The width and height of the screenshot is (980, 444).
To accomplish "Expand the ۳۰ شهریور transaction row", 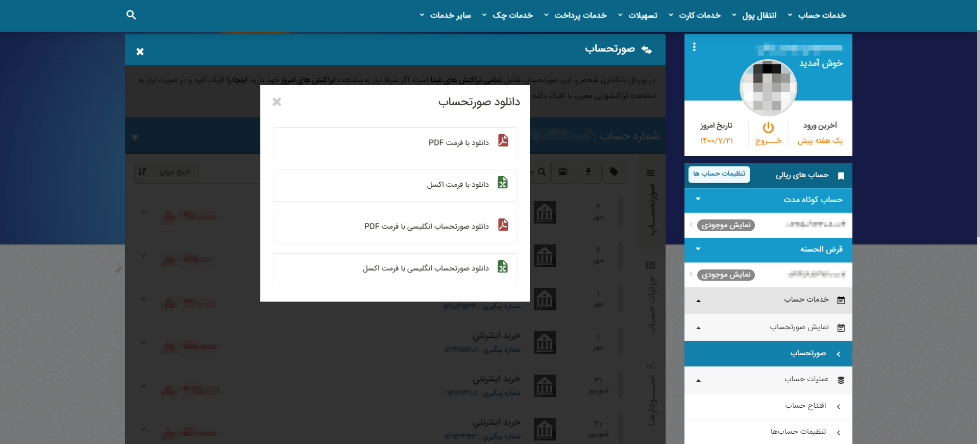I will [x=143, y=429].
